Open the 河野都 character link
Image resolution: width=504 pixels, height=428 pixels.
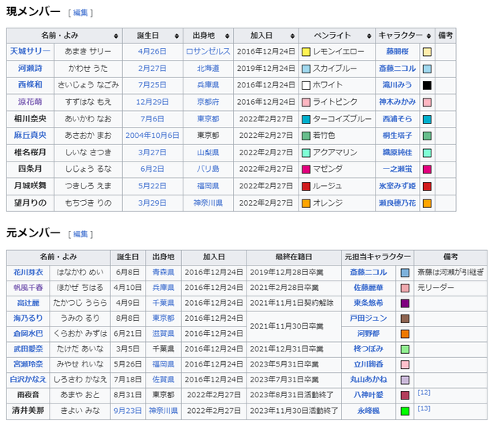[x=369, y=333]
